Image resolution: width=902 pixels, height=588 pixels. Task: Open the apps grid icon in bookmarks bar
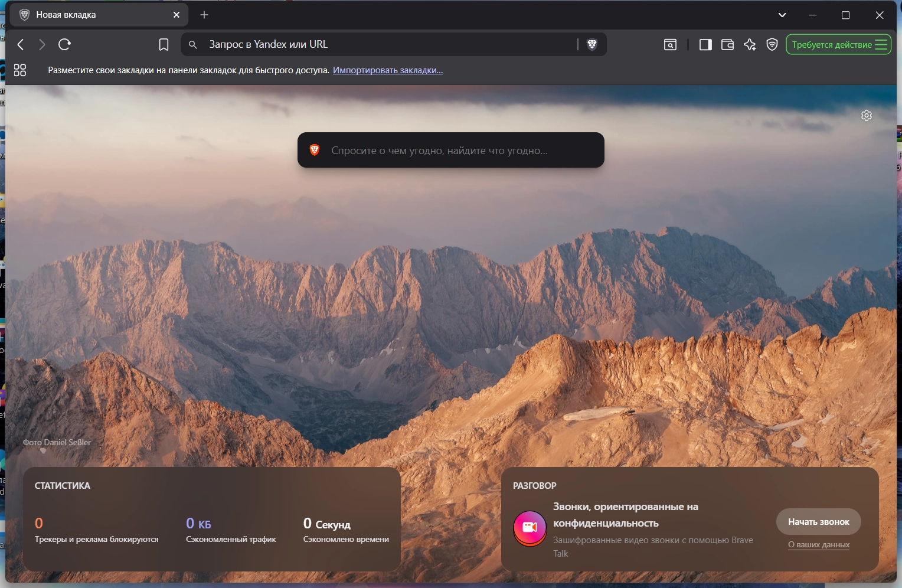click(20, 70)
